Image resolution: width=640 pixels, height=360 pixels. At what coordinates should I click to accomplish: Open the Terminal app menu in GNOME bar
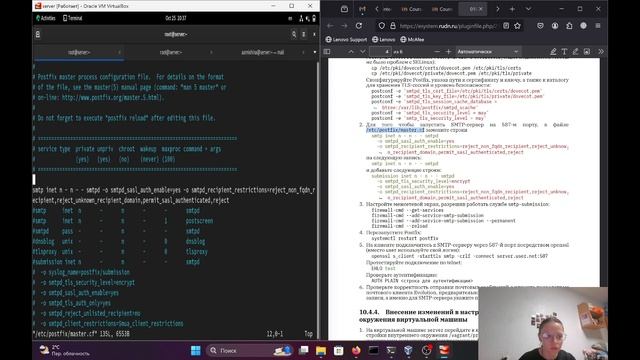coord(73,18)
